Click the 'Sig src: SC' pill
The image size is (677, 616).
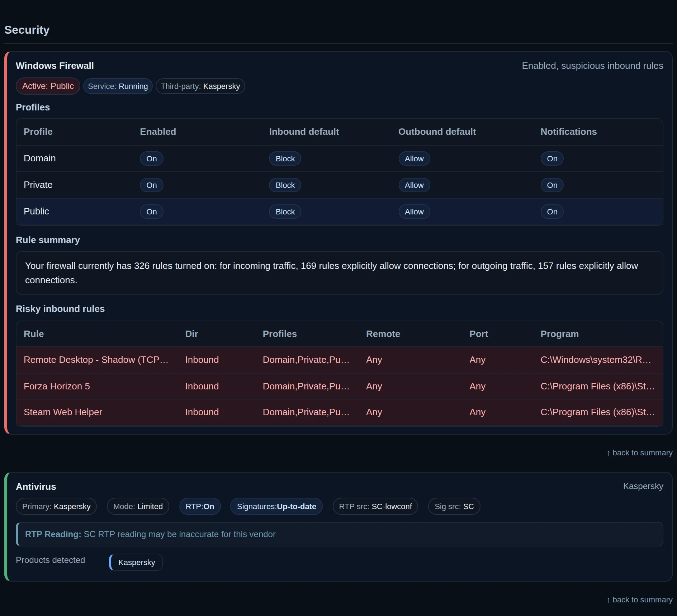coord(454,506)
